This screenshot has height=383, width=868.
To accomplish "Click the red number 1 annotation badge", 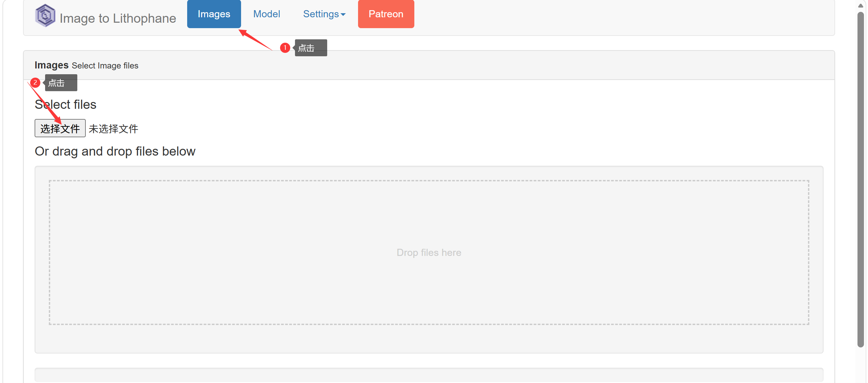I will [285, 48].
